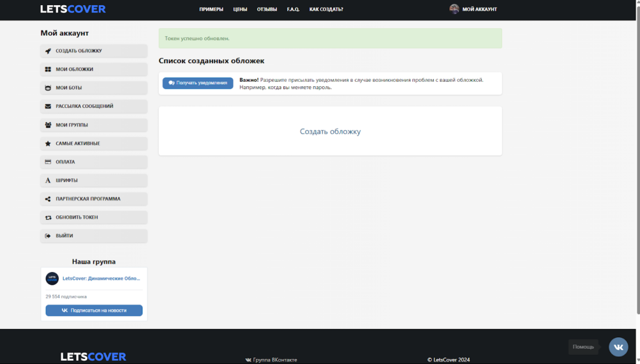Screen dimensions: 640x364
Task: Open the Примеры menu item
Action: point(211,9)
